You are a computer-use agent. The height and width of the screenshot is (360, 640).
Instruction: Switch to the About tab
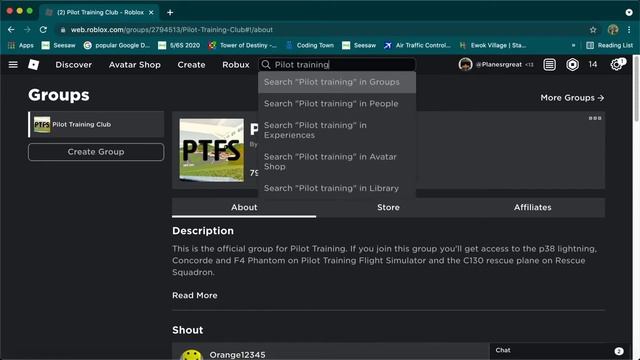244,207
